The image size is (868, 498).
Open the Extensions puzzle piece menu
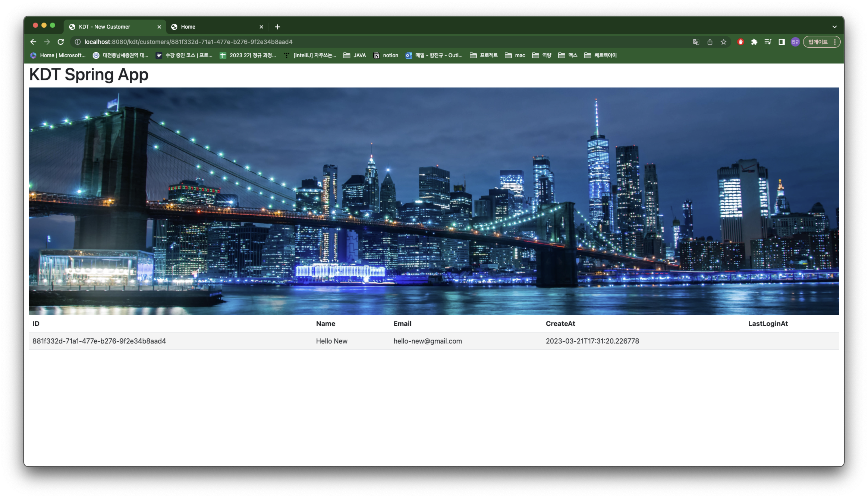(754, 42)
